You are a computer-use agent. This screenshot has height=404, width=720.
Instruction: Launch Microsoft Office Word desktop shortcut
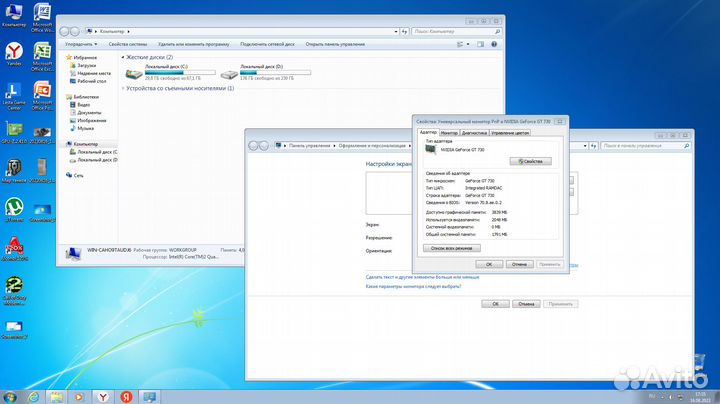(42, 17)
